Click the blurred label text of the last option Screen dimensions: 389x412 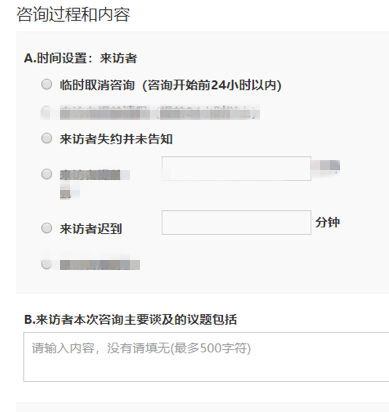[100, 265]
